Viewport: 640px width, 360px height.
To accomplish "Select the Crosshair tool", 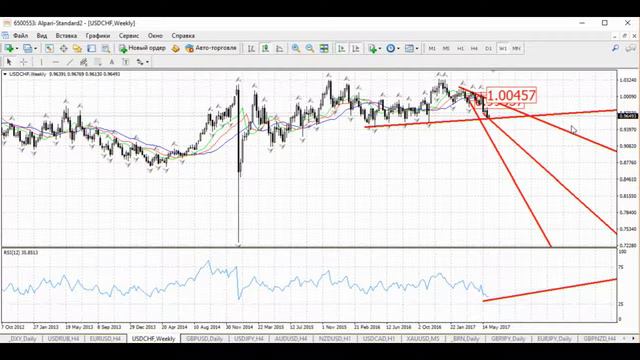I will tap(24, 62).
